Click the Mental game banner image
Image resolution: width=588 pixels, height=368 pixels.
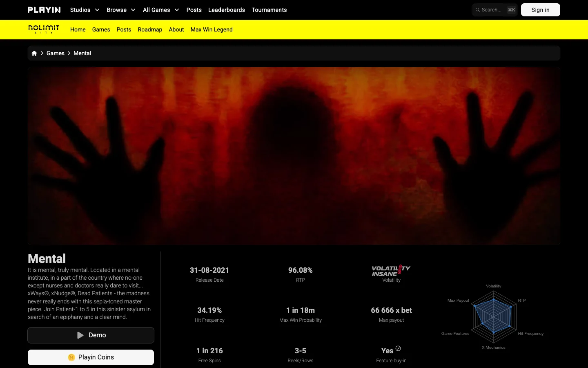pos(294,156)
